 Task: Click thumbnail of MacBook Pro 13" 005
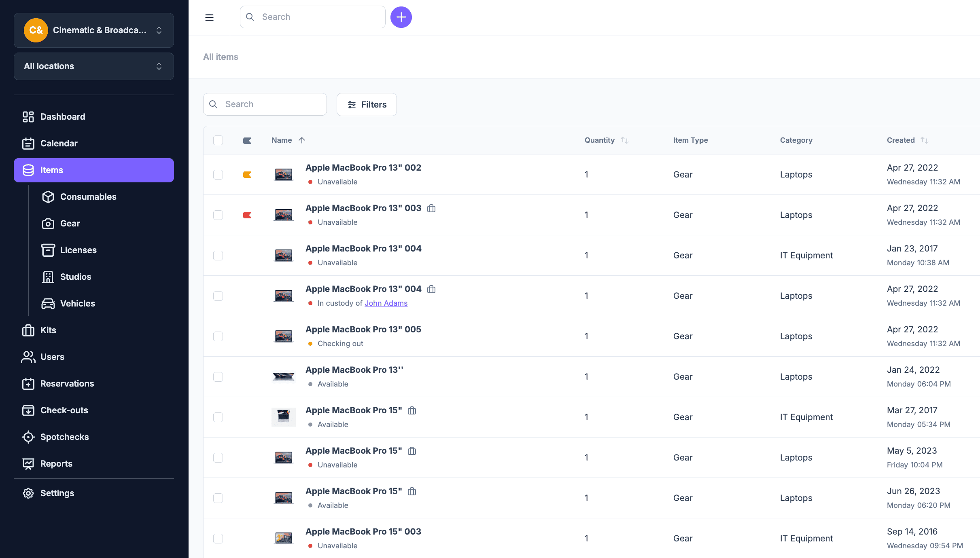point(284,336)
